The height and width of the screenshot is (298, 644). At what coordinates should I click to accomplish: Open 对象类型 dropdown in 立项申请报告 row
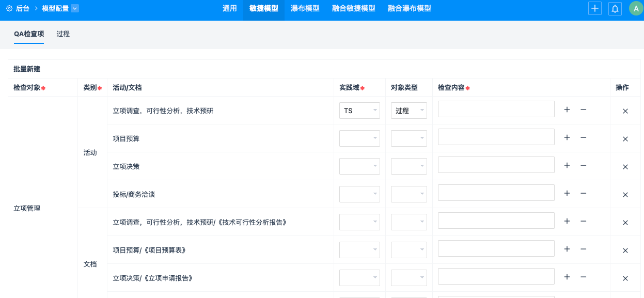[x=409, y=278]
